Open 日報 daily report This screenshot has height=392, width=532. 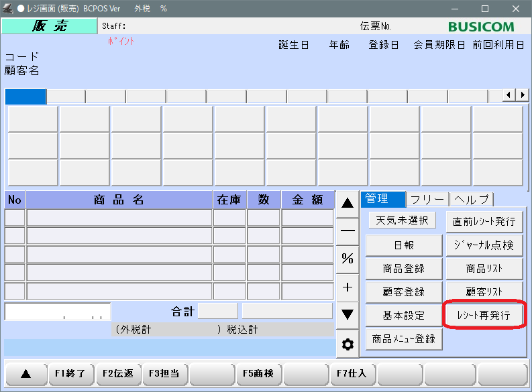tap(403, 245)
